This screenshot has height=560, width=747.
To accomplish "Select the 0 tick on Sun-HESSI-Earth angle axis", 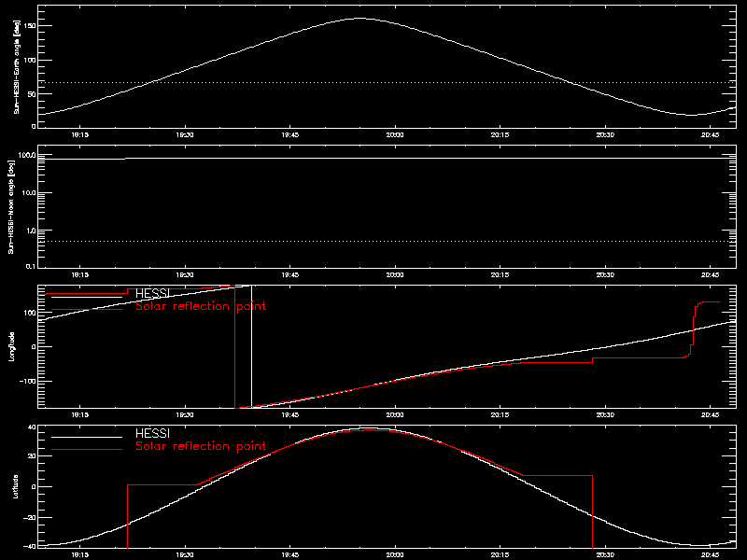I will pyautogui.click(x=34, y=126).
